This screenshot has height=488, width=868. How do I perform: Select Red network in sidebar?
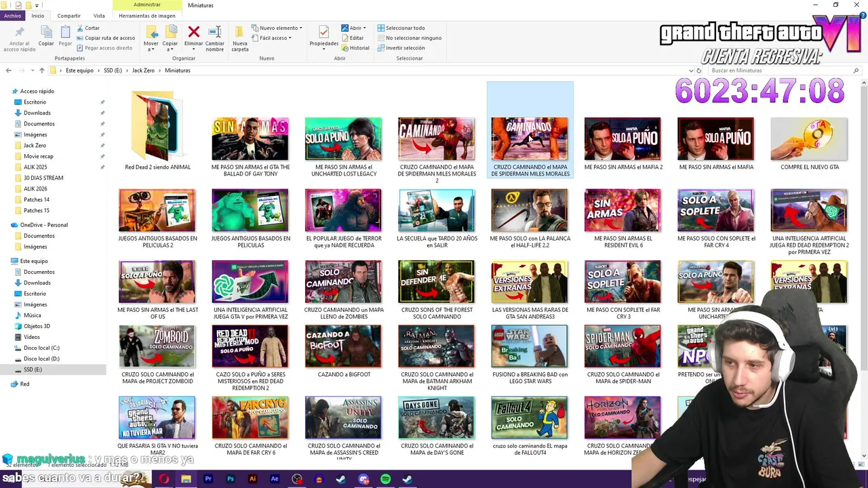[24, 384]
